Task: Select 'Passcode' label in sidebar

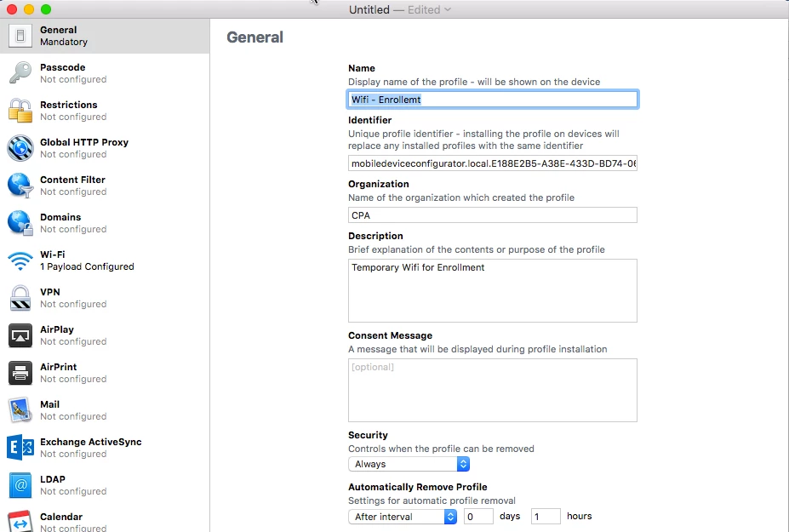Action: (x=63, y=67)
